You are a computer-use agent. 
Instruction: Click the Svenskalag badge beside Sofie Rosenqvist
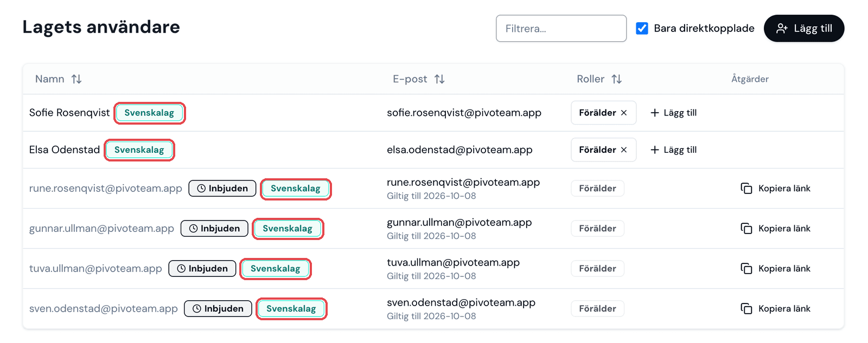coord(149,113)
